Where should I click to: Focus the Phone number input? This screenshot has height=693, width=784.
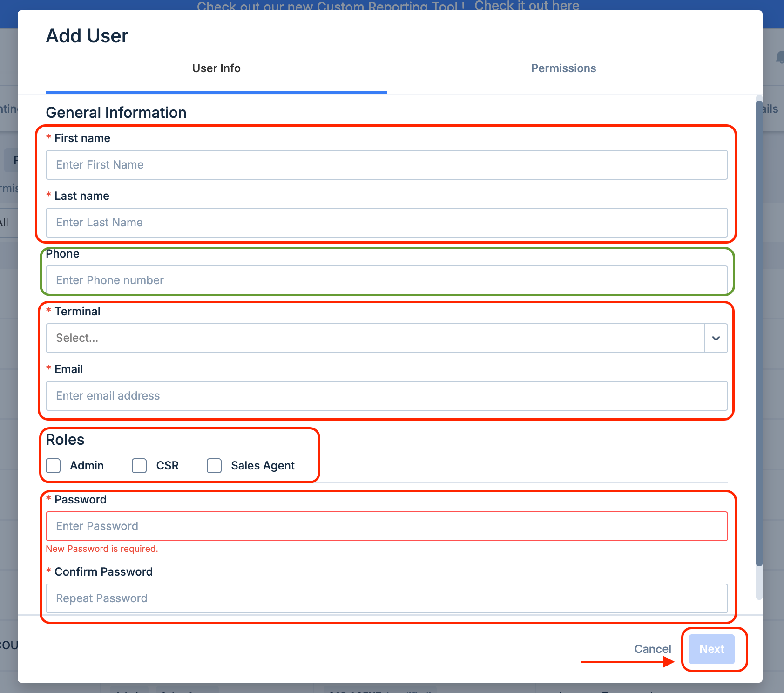click(386, 280)
